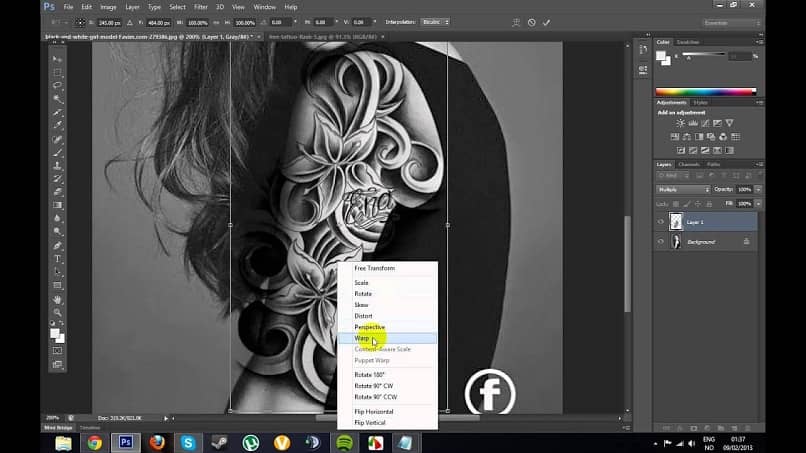Open the layer Opacity dropdown arrow
Viewport: 806px width, 453px height.
coord(759,189)
